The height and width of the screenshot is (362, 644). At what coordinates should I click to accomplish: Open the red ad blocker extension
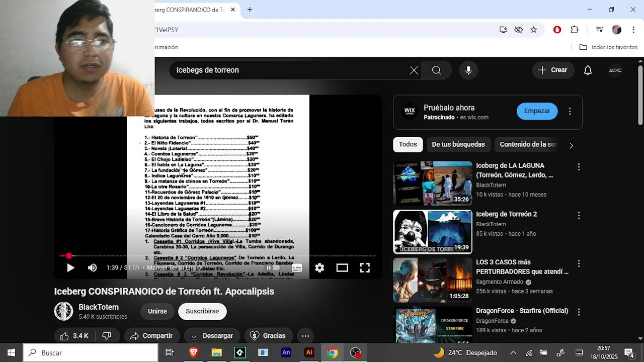[x=557, y=30]
